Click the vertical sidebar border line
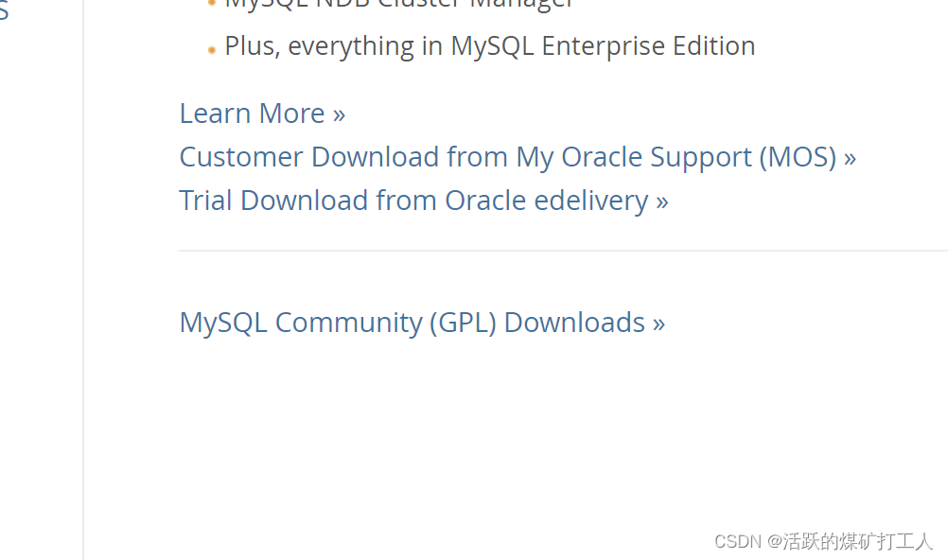The height and width of the screenshot is (560, 948). click(83, 284)
